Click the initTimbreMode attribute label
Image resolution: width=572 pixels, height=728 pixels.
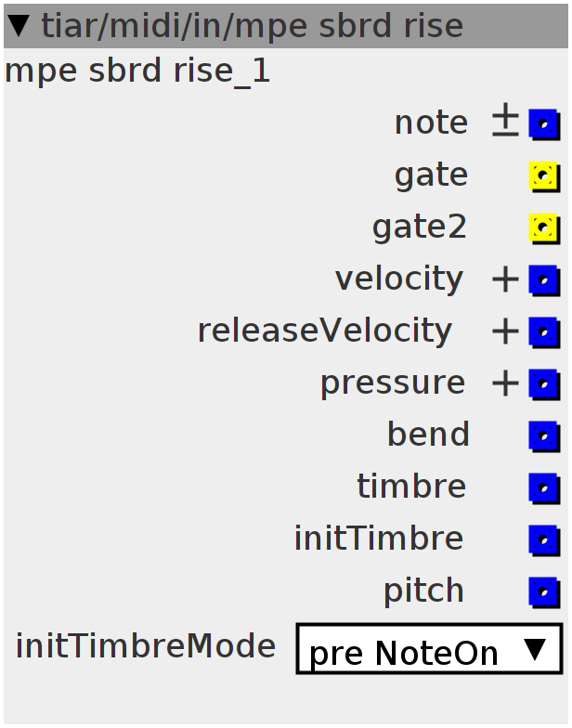(146, 646)
